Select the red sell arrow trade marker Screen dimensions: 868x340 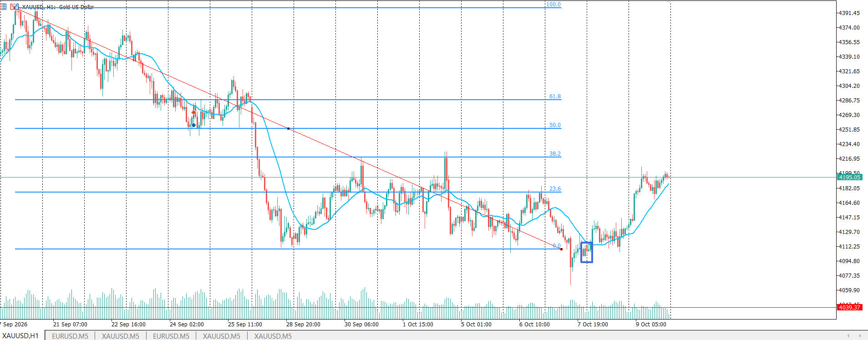(194, 112)
